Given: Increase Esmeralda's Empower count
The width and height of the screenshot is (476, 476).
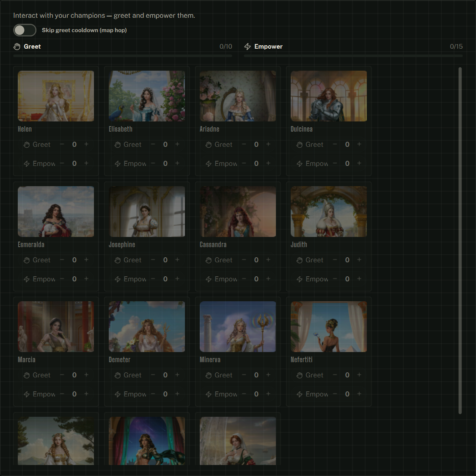Looking at the screenshot, I should 86,279.
